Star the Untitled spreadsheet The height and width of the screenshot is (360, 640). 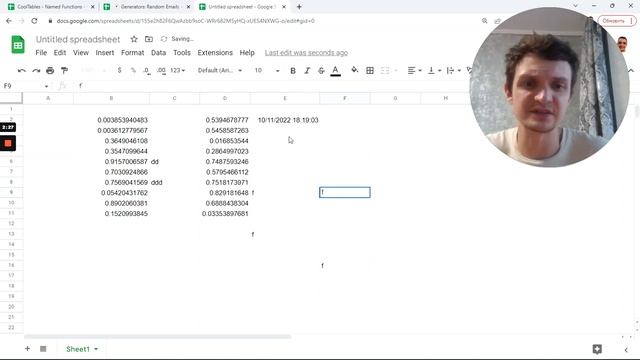(134, 39)
